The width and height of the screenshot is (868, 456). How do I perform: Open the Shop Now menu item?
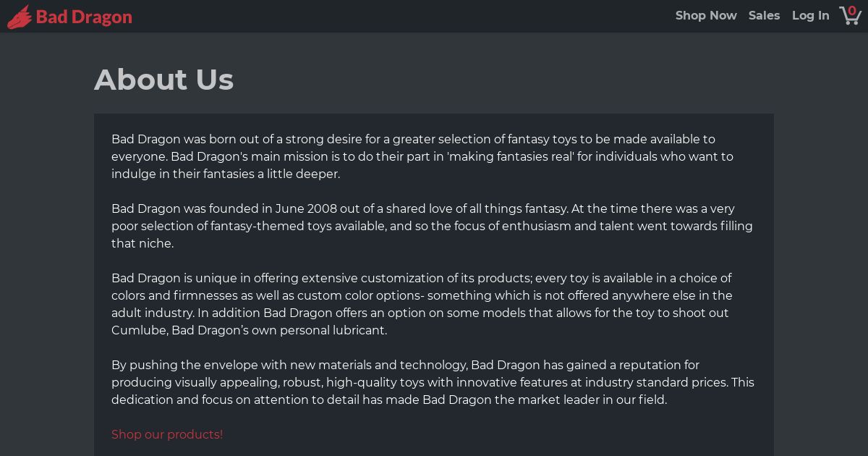(706, 15)
